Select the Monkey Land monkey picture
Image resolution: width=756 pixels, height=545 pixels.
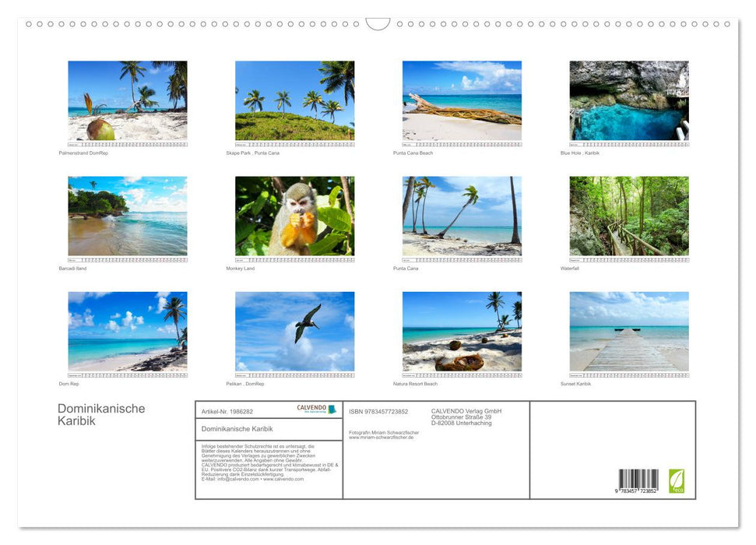click(x=294, y=216)
